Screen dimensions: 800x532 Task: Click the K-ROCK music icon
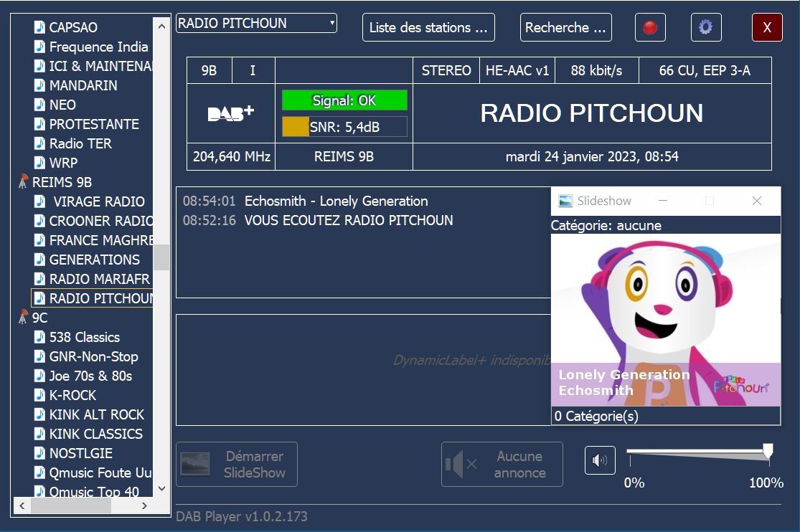click(x=39, y=395)
